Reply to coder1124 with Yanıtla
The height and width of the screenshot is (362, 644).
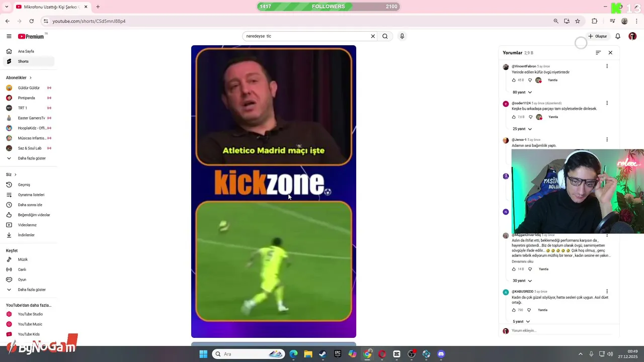pos(553,117)
